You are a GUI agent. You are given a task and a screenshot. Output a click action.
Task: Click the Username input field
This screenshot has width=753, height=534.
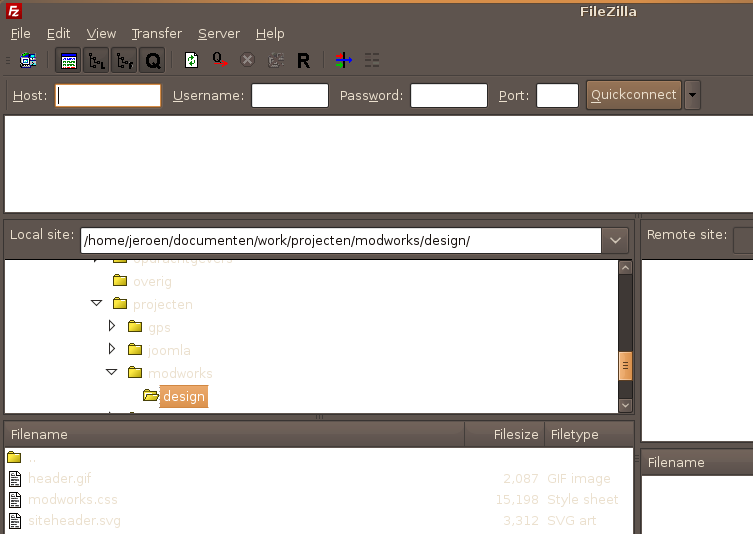point(290,96)
